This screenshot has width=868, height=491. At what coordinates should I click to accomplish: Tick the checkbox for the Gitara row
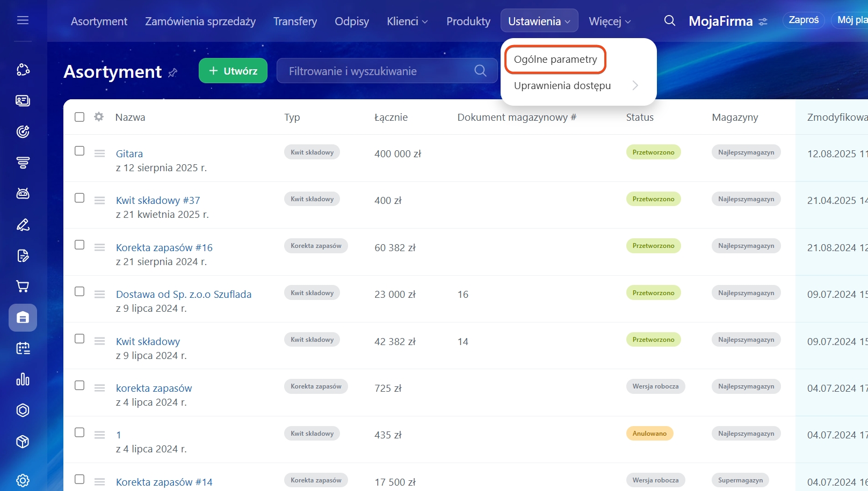[x=79, y=151]
